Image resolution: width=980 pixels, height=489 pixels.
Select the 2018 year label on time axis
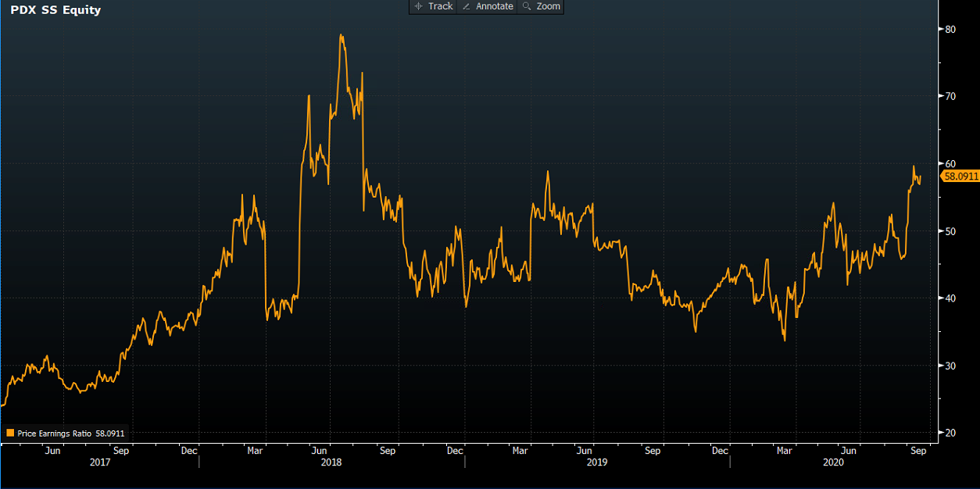point(331,462)
